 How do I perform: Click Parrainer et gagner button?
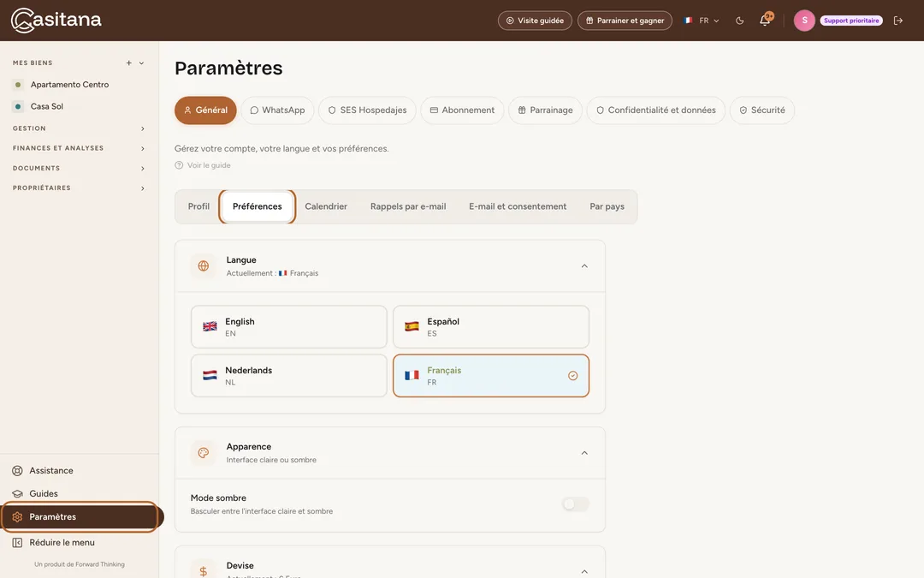click(625, 21)
